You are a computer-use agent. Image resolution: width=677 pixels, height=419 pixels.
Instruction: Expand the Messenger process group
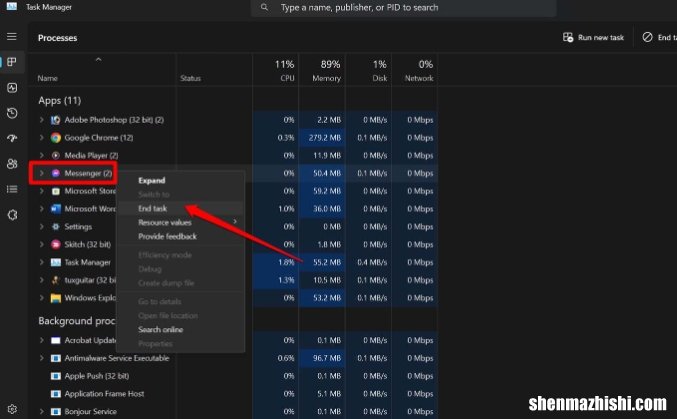pyautogui.click(x=41, y=173)
